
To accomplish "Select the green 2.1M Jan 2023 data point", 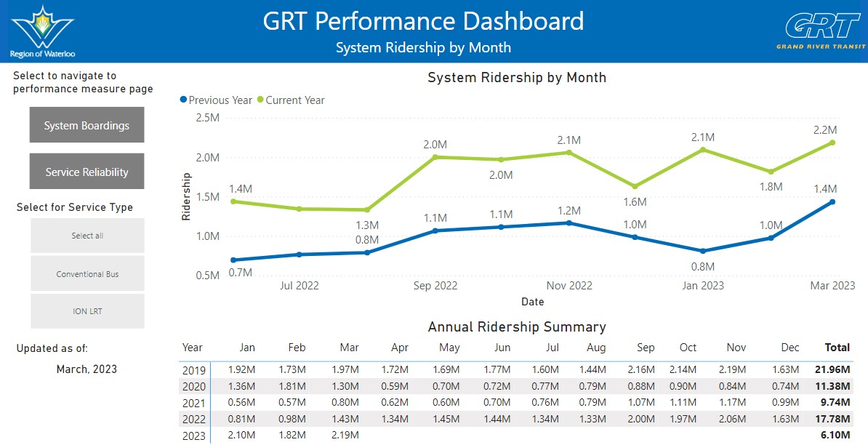I will tap(702, 150).
